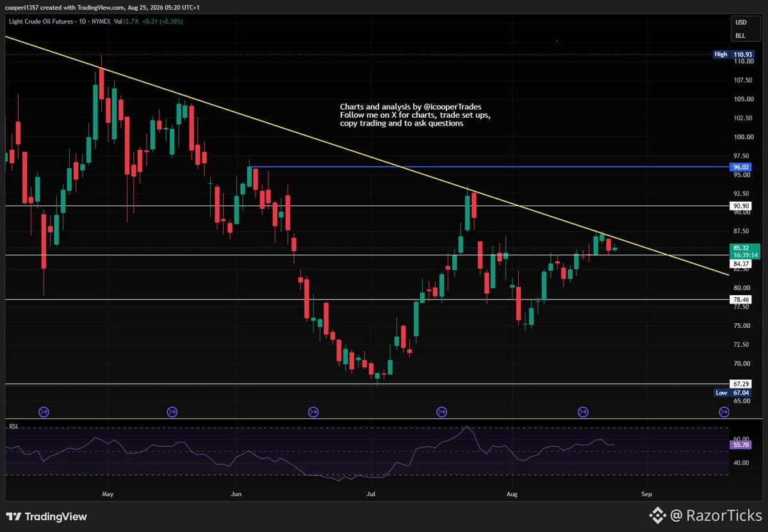Click the rollover icon between Jul and Aug
The height and width of the screenshot is (532, 768).
tap(441, 412)
